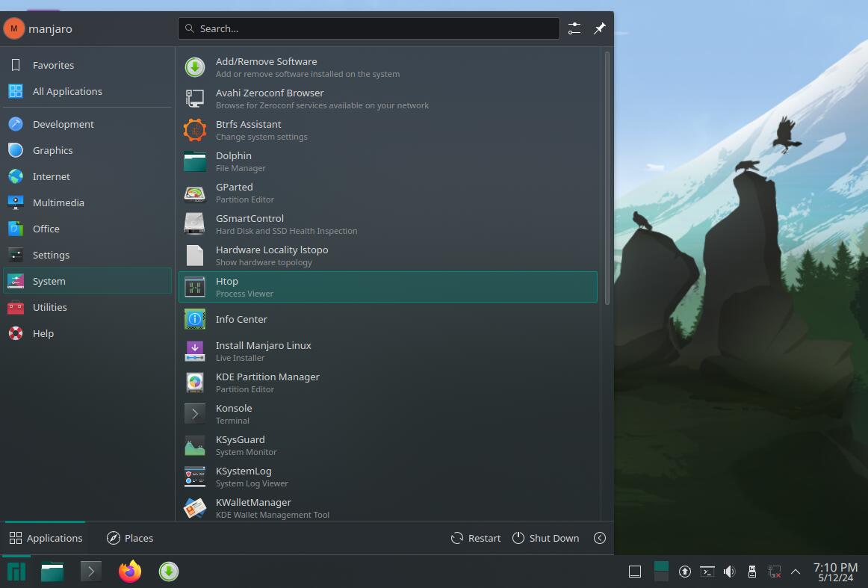868x588 pixels.
Task: Open the Help category
Action: 87,333
